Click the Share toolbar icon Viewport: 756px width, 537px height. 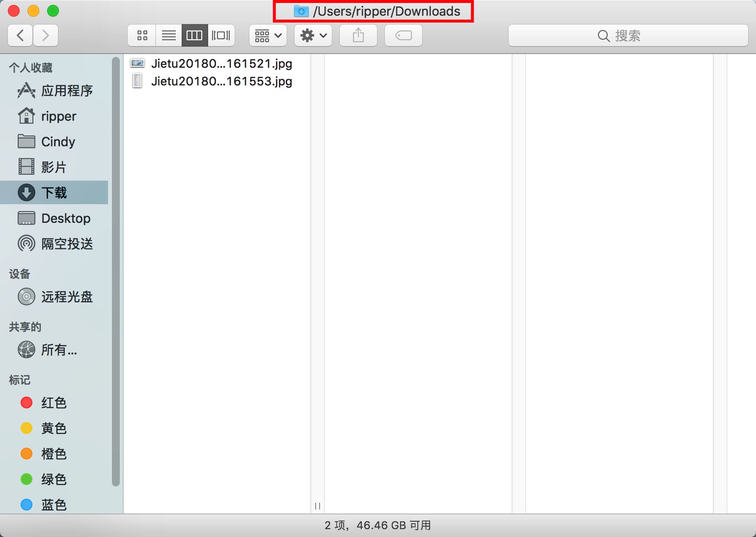click(x=358, y=35)
